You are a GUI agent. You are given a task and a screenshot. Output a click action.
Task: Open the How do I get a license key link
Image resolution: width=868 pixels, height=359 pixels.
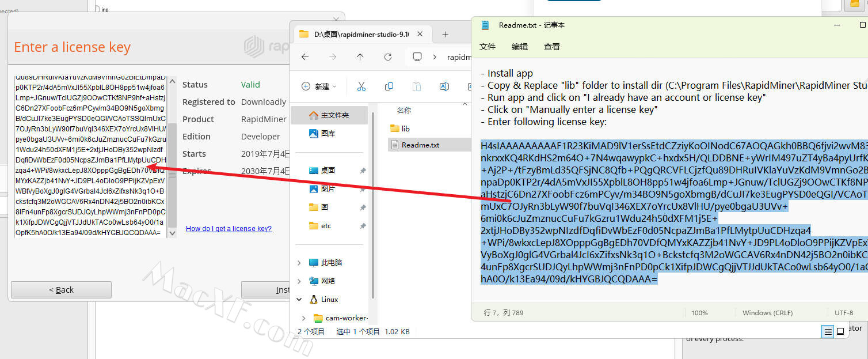tap(229, 229)
